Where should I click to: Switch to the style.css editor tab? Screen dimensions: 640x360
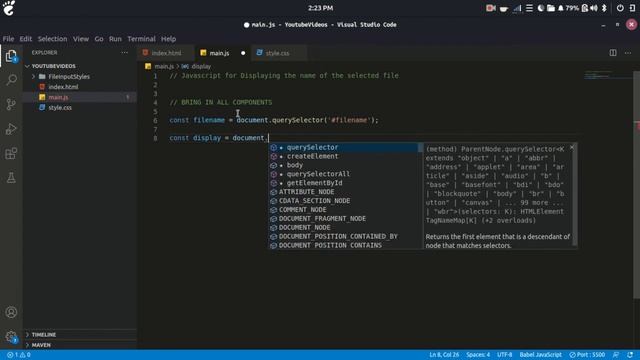point(278,53)
